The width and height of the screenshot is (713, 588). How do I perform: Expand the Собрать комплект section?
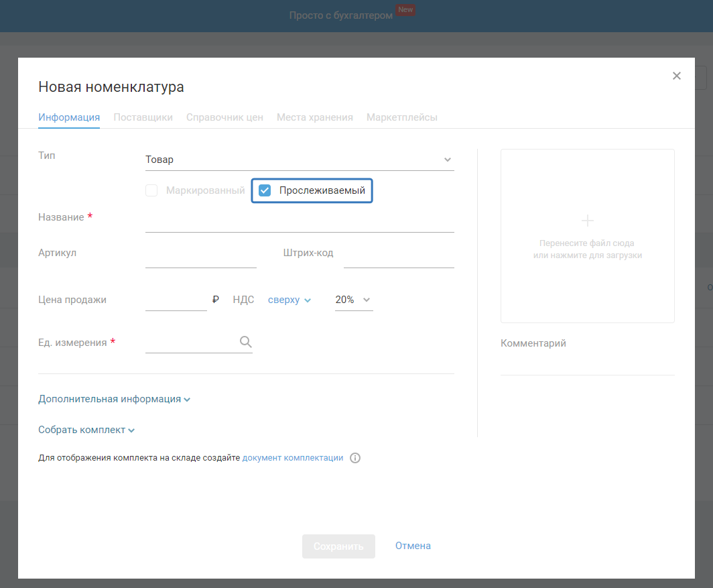(x=86, y=430)
